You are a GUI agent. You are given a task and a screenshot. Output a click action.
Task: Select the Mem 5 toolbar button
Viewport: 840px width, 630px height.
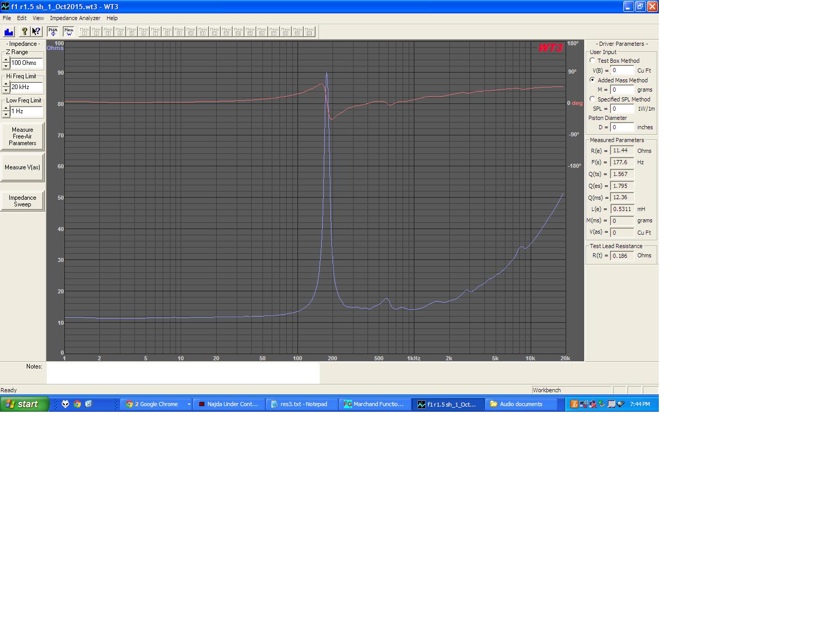132,31
